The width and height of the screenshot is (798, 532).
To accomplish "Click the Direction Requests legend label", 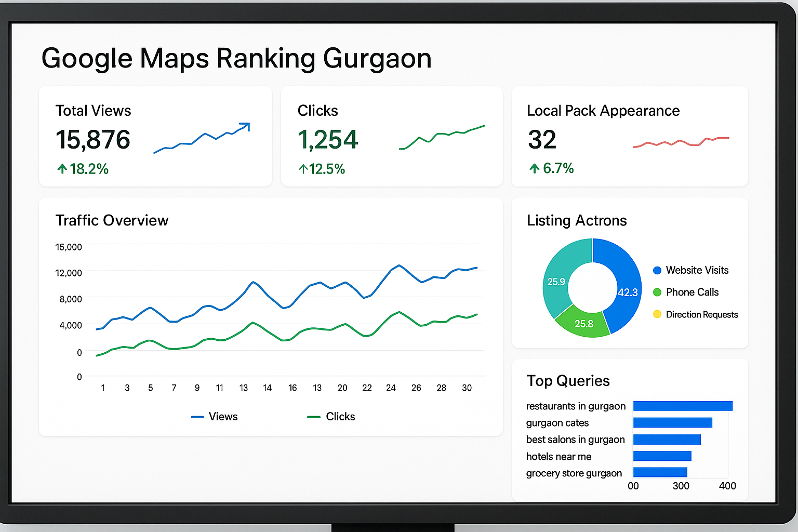I will tap(702, 314).
